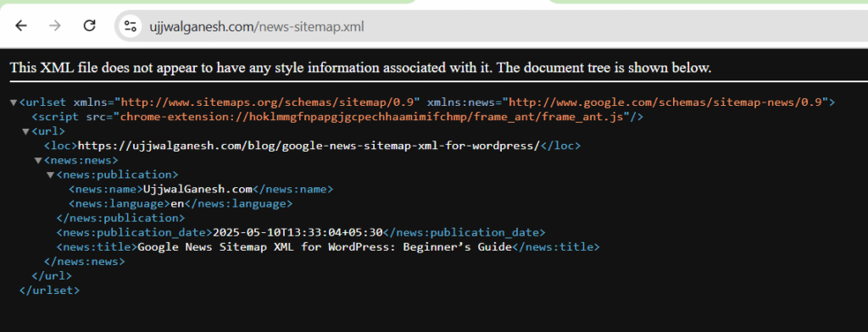Collapse the urlset root element

(14, 102)
